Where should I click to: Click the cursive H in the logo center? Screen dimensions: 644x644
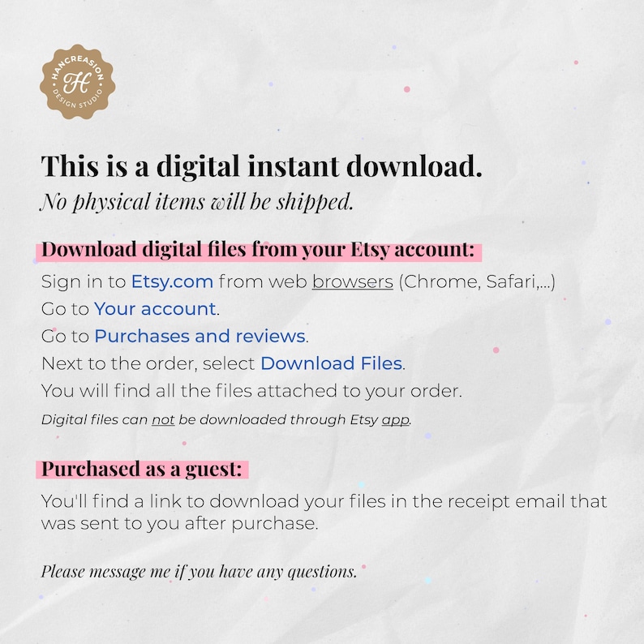click(x=77, y=82)
